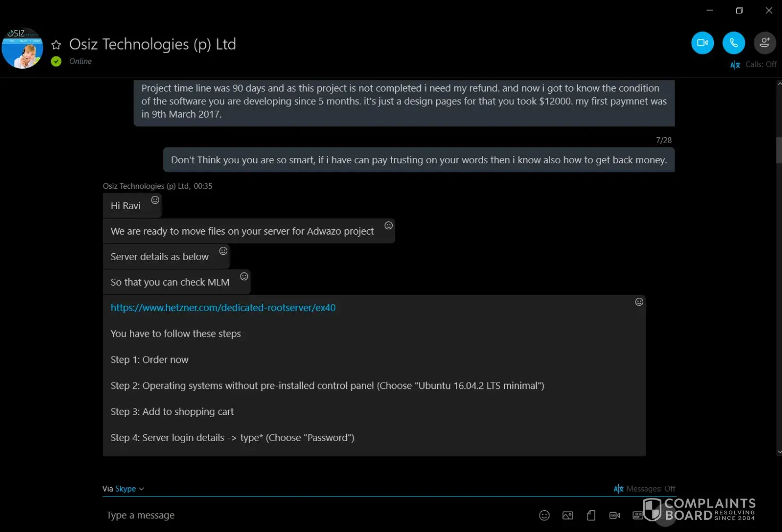Add people to this conversation
Viewport: 782px width, 532px height.
(765, 43)
